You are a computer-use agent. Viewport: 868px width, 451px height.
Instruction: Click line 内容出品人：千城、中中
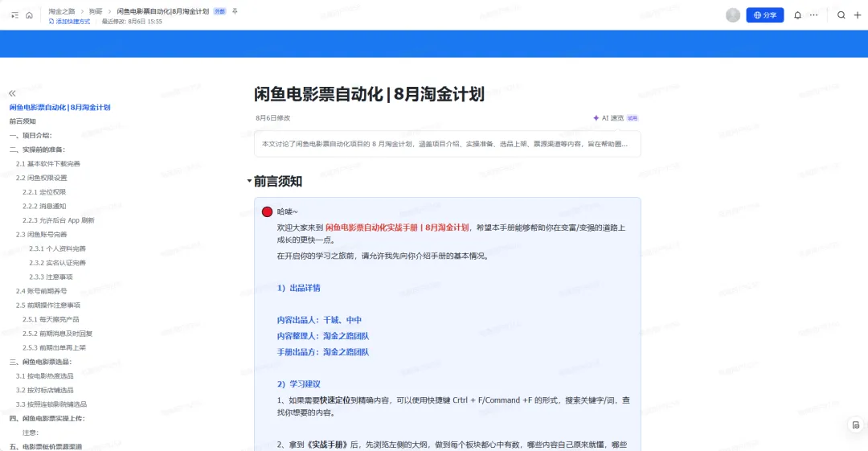[319, 320]
